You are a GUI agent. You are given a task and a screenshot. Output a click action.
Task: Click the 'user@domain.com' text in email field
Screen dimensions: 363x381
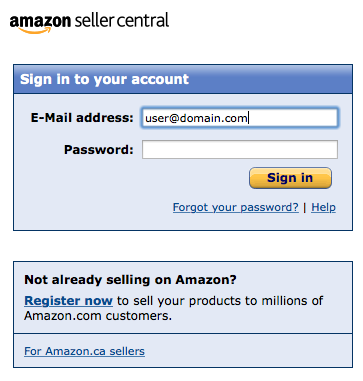pyautogui.click(x=196, y=118)
